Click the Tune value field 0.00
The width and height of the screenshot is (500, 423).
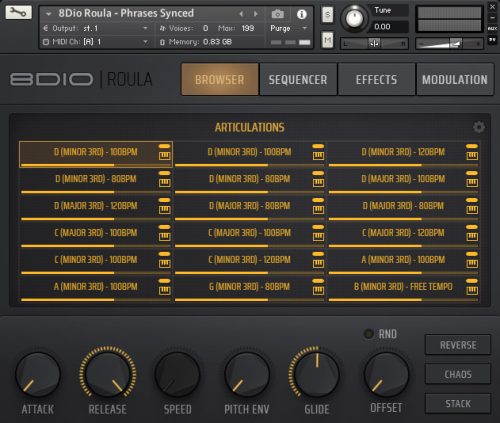pos(390,27)
